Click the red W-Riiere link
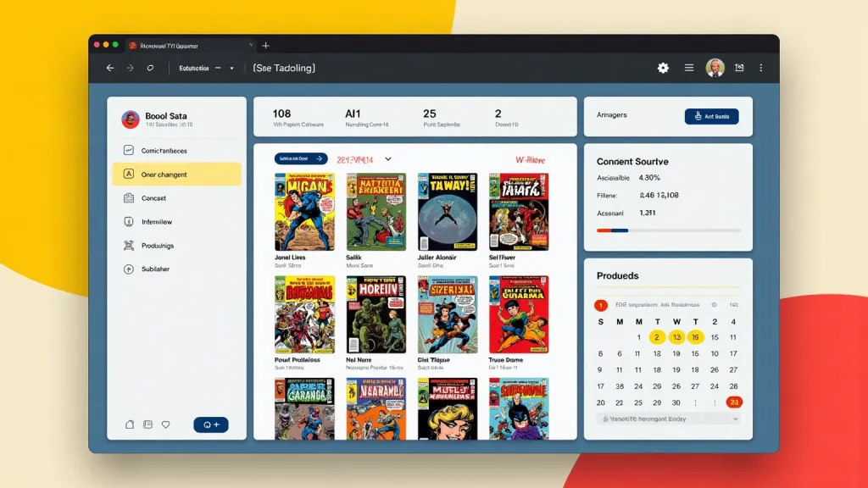 click(531, 160)
